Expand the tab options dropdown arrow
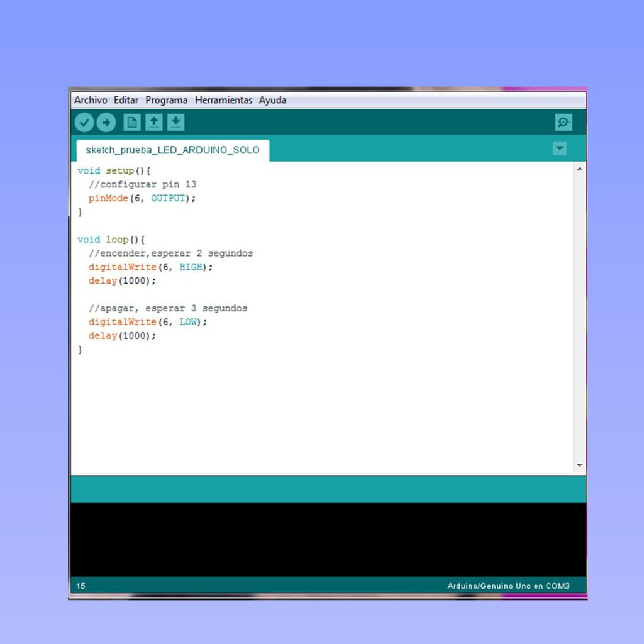 click(560, 148)
